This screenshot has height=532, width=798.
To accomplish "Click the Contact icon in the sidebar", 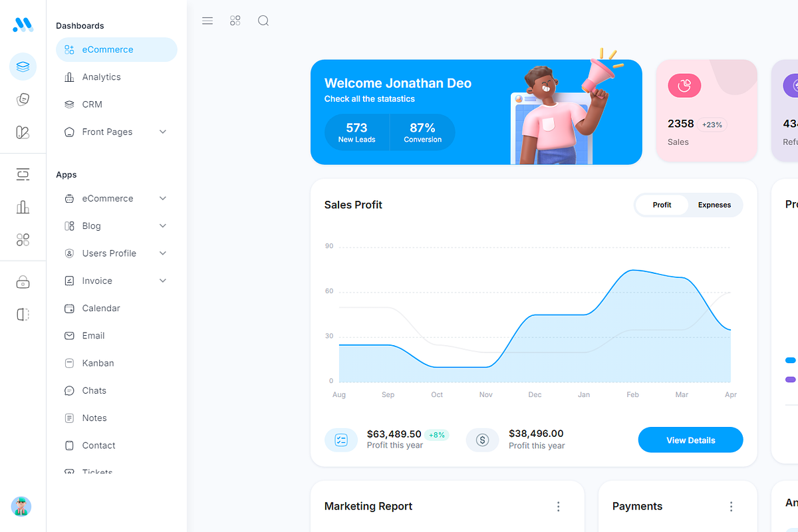I will tap(69, 446).
